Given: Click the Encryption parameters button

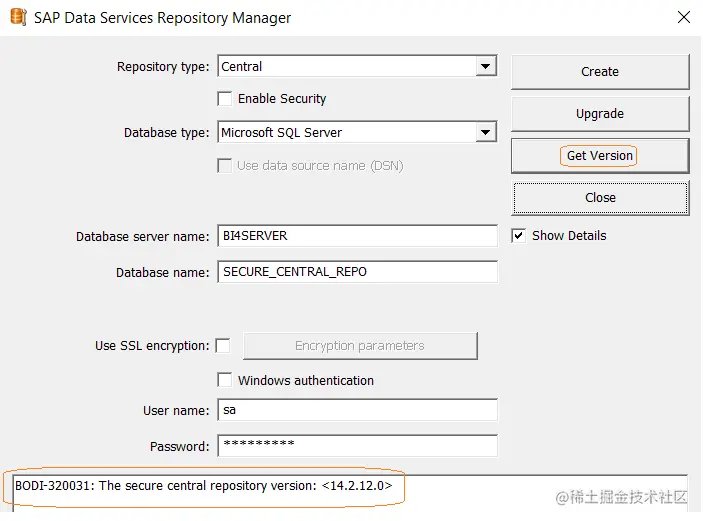Looking at the screenshot, I should coord(360,346).
